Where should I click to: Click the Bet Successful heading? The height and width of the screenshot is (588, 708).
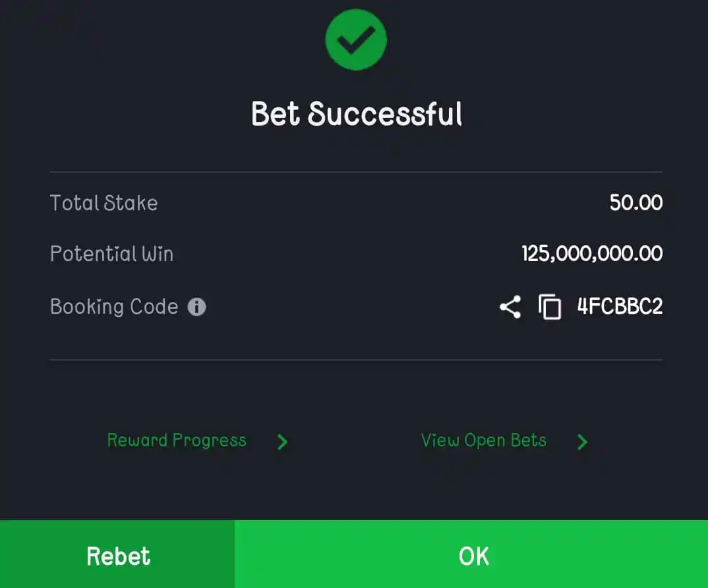coord(357,114)
